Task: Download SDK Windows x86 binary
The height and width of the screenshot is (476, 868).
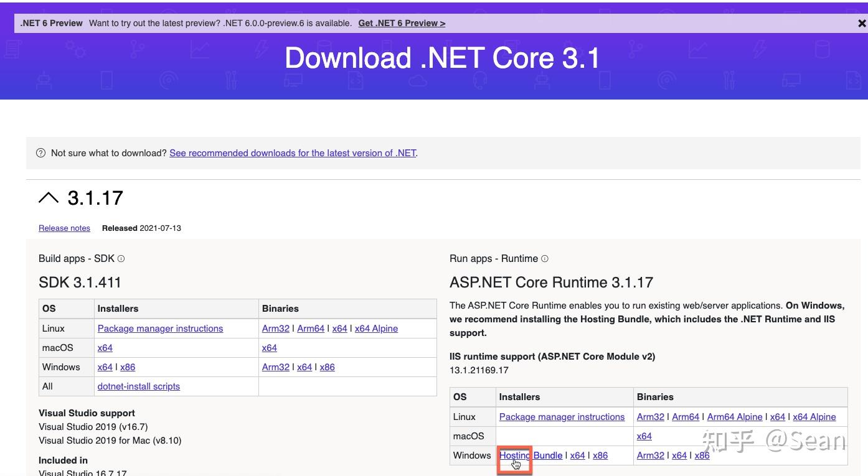Action: [x=327, y=367]
